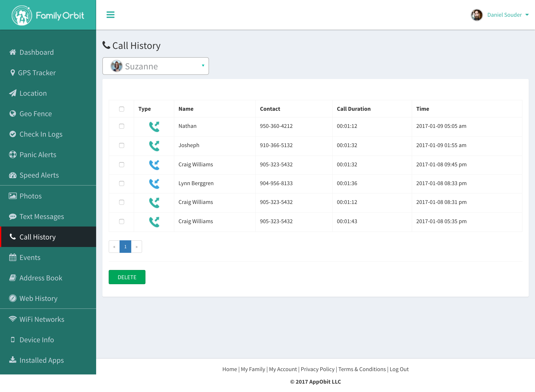This screenshot has height=392, width=535.
Task: Open the Installed Apps label
Action: 42,360
